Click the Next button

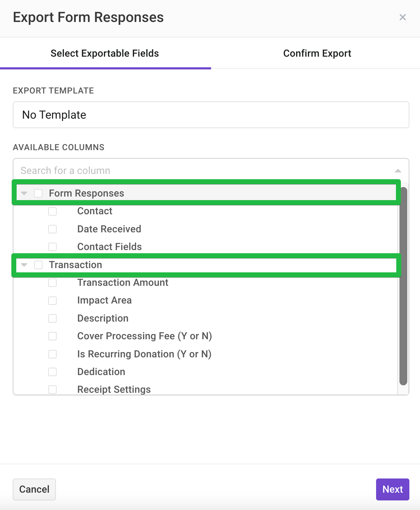[x=392, y=489]
